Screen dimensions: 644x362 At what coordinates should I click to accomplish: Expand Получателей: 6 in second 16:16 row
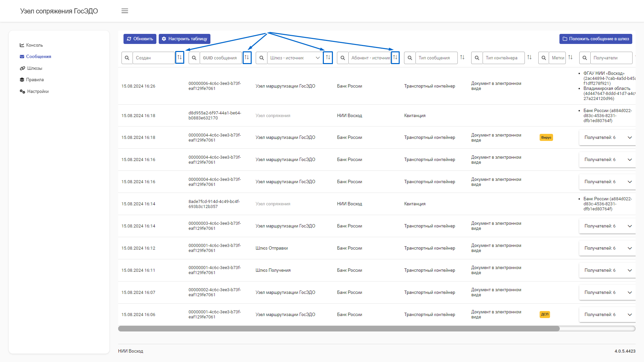tap(607, 182)
